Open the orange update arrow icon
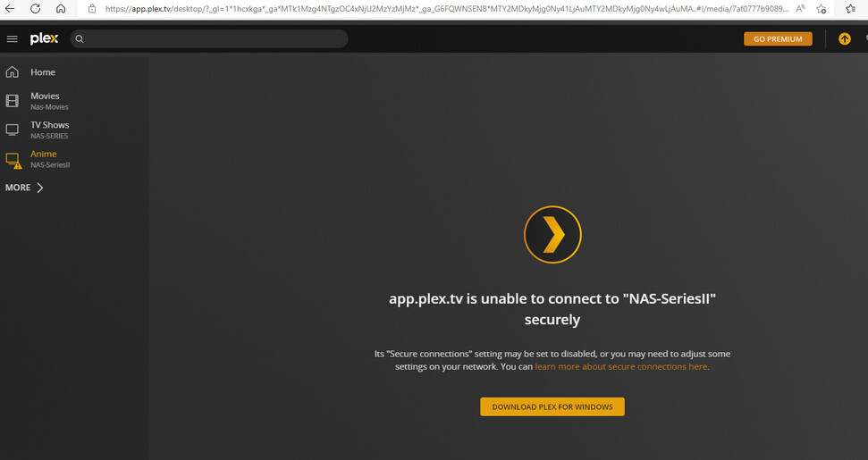Image resolution: width=868 pixels, height=460 pixels. pyautogui.click(x=844, y=38)
